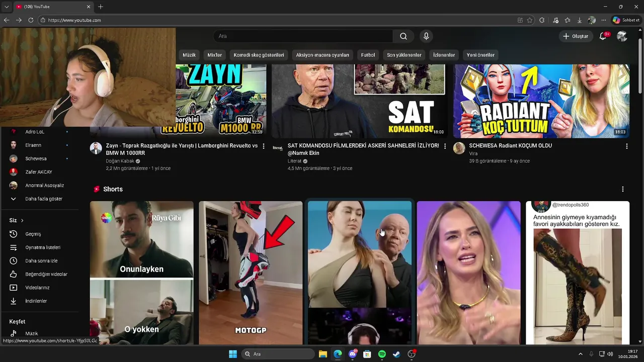Select the Futbol filter chip

368,55
